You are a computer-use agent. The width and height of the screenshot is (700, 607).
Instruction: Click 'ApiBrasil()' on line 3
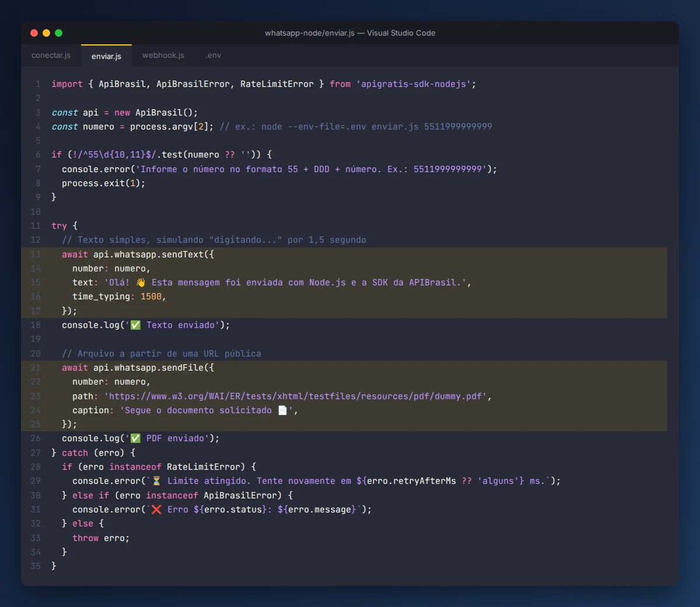click(164, 113)
